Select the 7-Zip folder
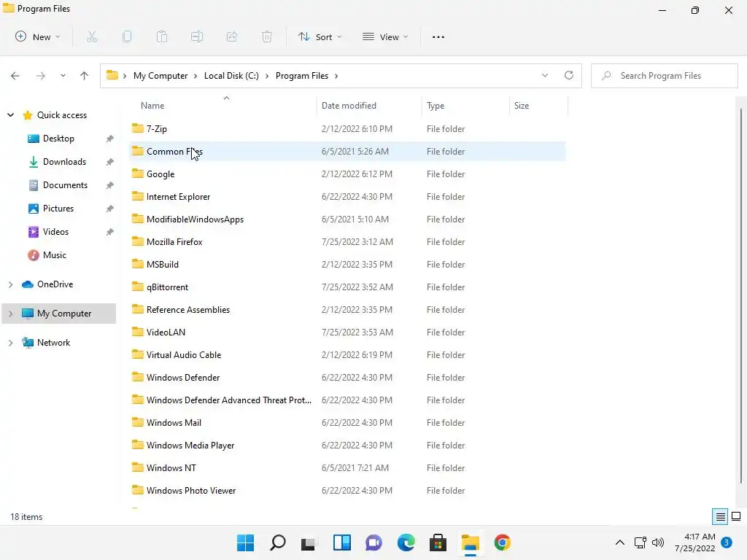This screenshot has width=747, height=560. (347, 129)
